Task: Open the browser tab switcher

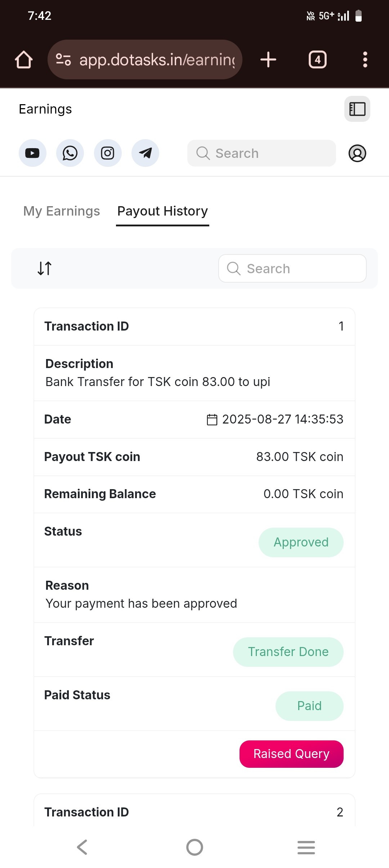Action: pos(317,59)
